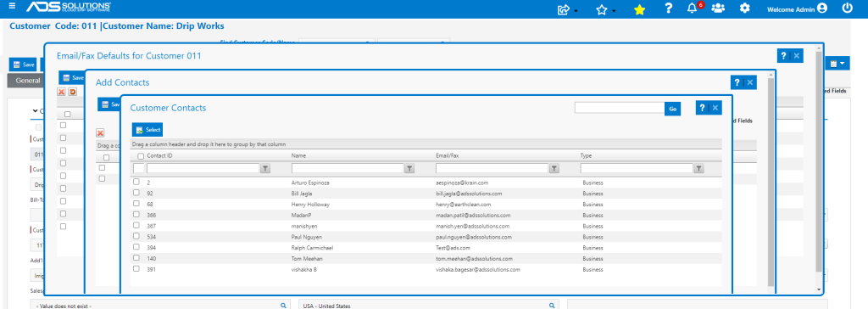The width and height of the screenshot is (868, 309).
Task: Check the Ralph Carmichael row checkbox
Action: (x=136, y=247)
